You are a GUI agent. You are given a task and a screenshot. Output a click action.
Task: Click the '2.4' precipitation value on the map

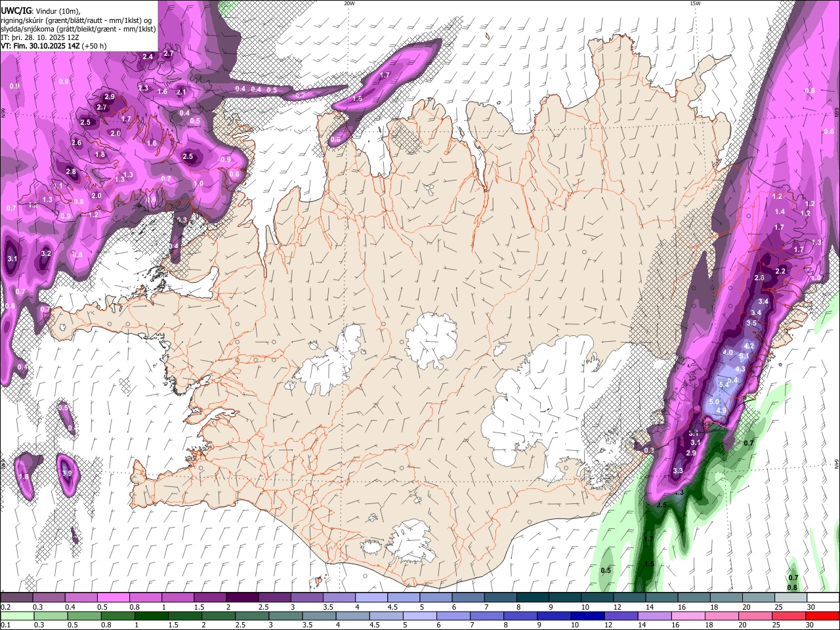(148, 56)
